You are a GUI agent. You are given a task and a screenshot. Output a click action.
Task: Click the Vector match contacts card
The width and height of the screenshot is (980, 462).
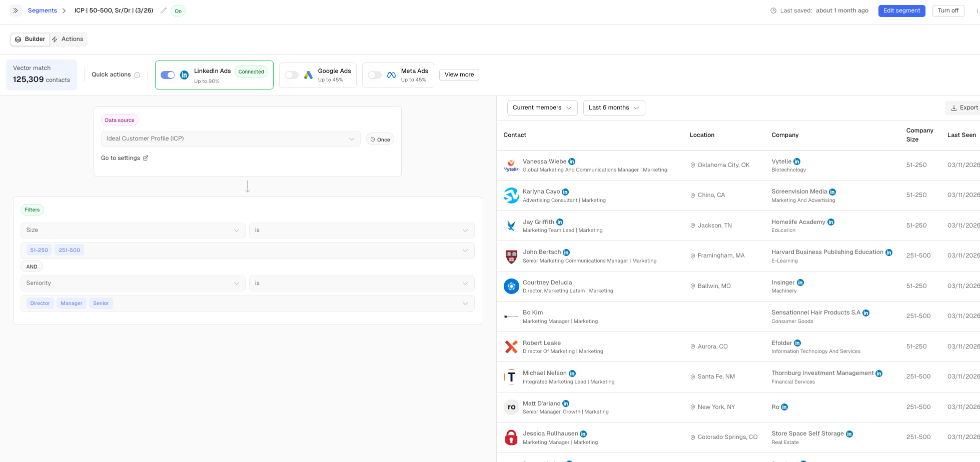[x=42, y=75]
